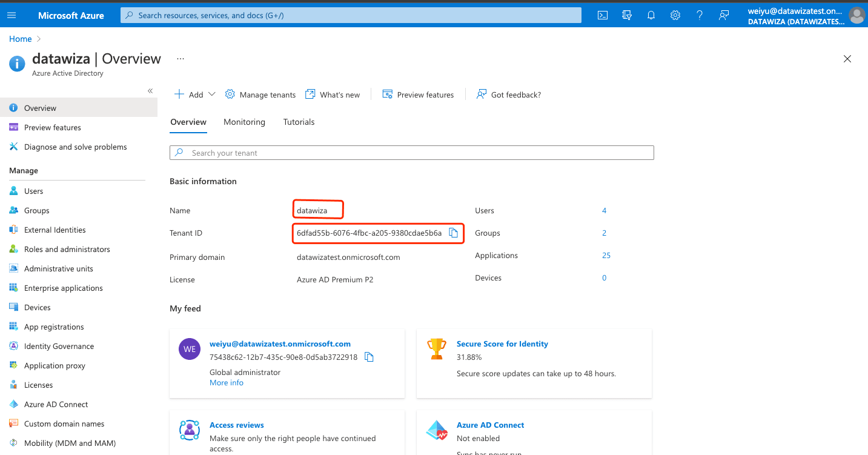
Task: Collapse the left sidebar with double chevron
Action: point(150,91)
